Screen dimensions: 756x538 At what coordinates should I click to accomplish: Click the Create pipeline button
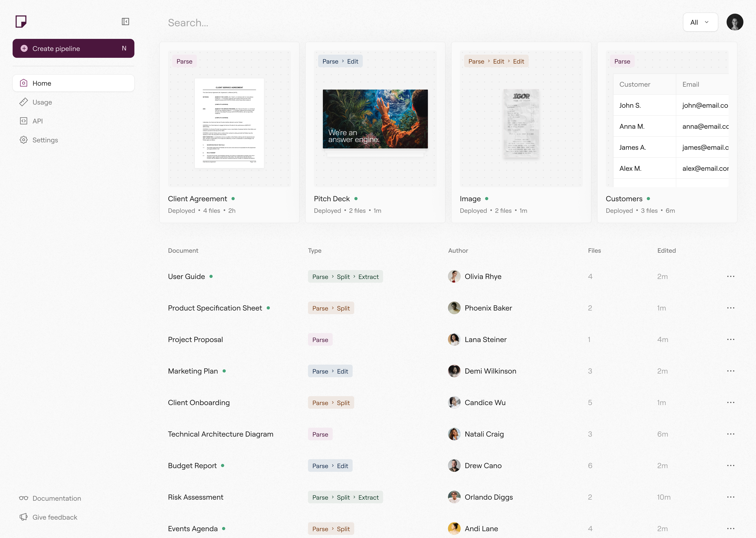73,48
